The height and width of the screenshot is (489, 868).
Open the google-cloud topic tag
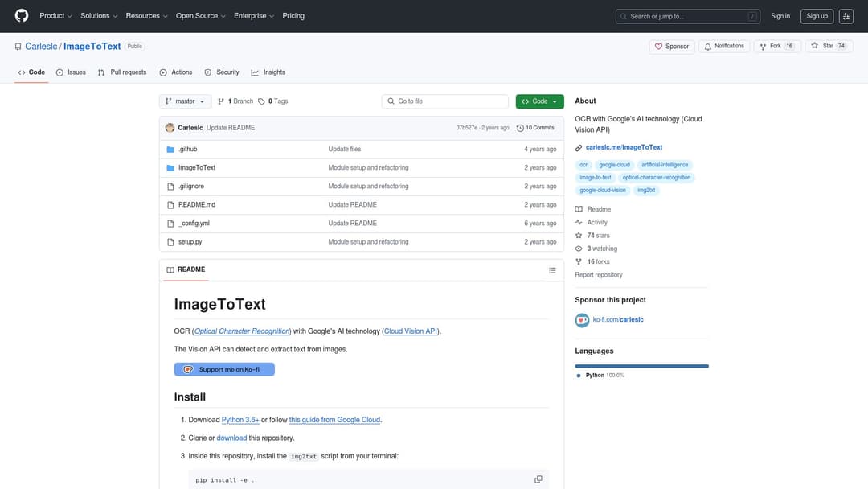[x=615, y=165]
